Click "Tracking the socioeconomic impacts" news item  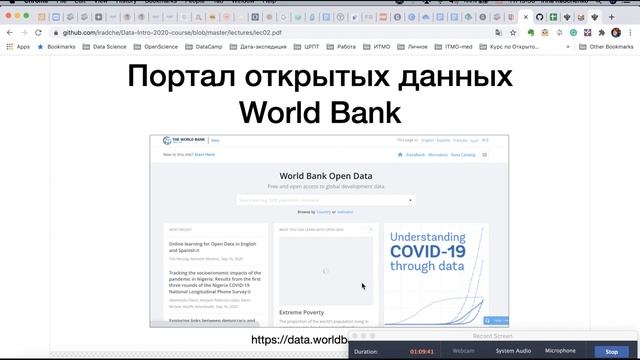215,282
